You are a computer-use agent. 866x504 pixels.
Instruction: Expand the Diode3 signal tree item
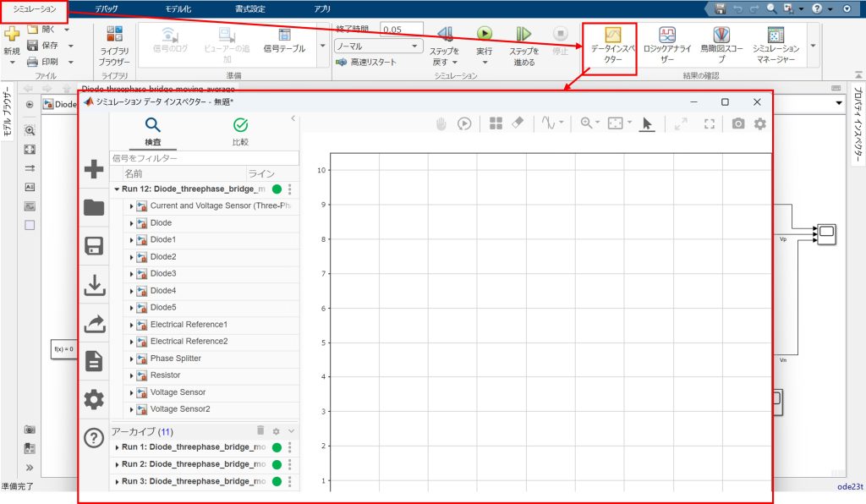point(131,274)
